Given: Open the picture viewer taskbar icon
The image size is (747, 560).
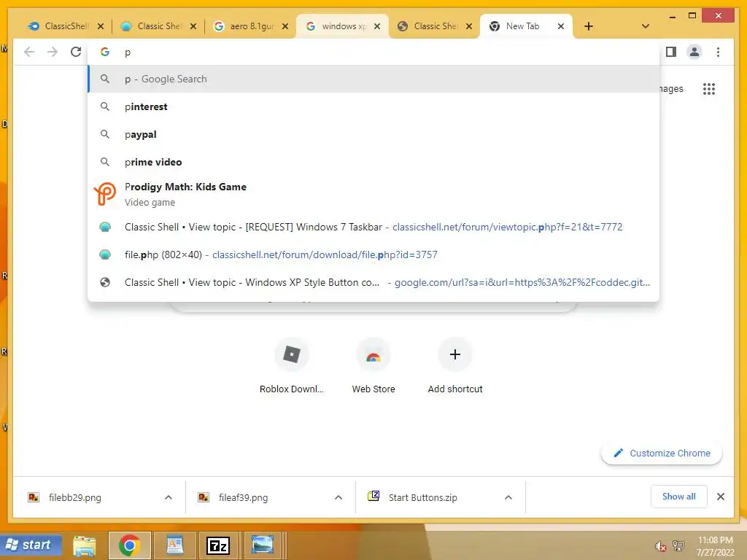Looking at the screenshot, I should pyautogui.click(x=263, y=545).
